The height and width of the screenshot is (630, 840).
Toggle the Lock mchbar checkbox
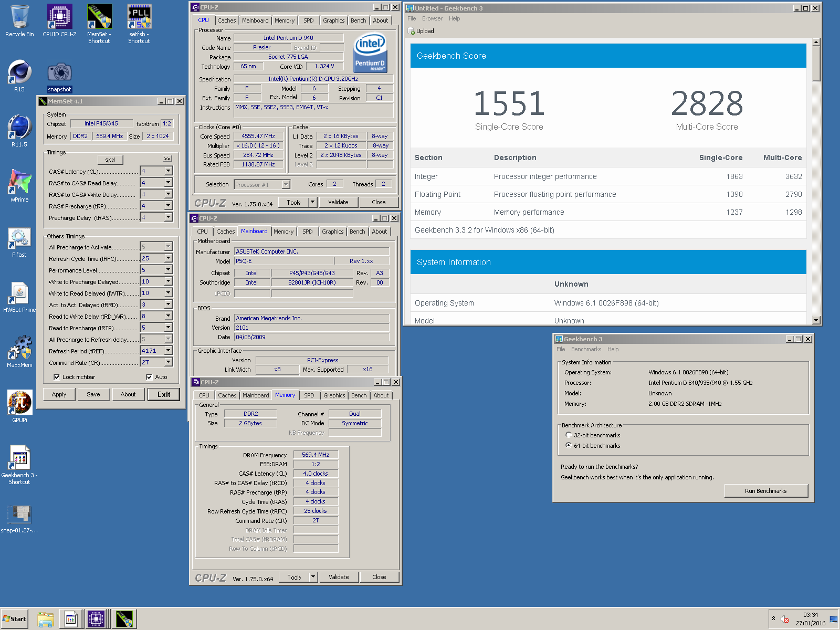point(57,377)
